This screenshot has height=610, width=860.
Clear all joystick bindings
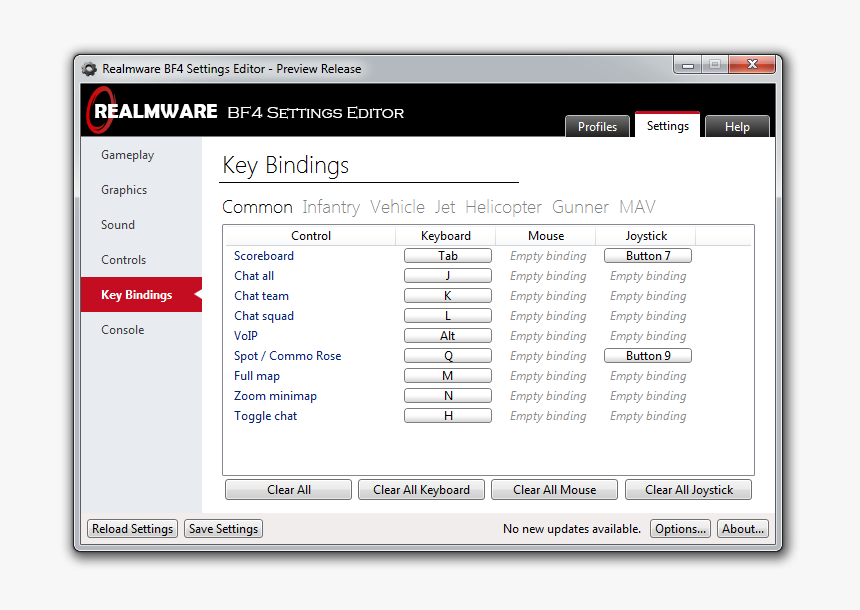pyautogui.click(x=688, y=490)
